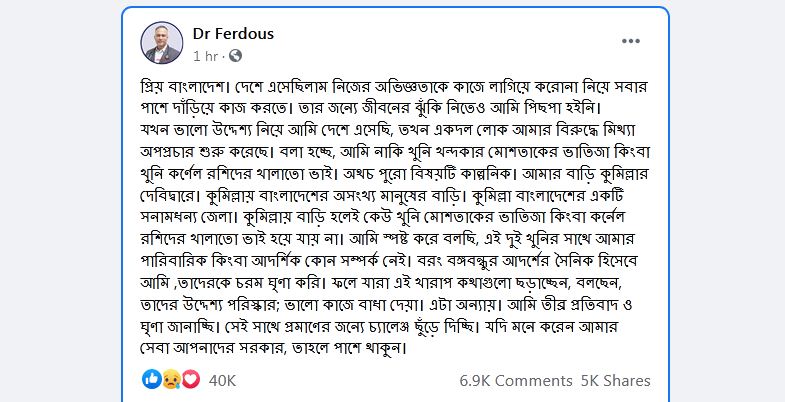The width and height of the screenshot is (785, 402).
Task: Open the 6.9K Comments link
Action: (514, 380)
